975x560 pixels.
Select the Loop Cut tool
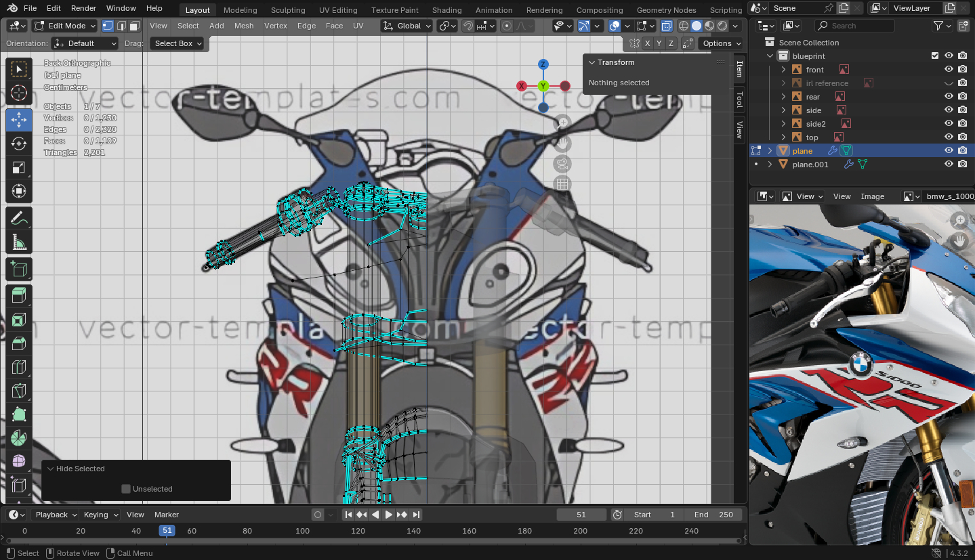pos(19,367)
